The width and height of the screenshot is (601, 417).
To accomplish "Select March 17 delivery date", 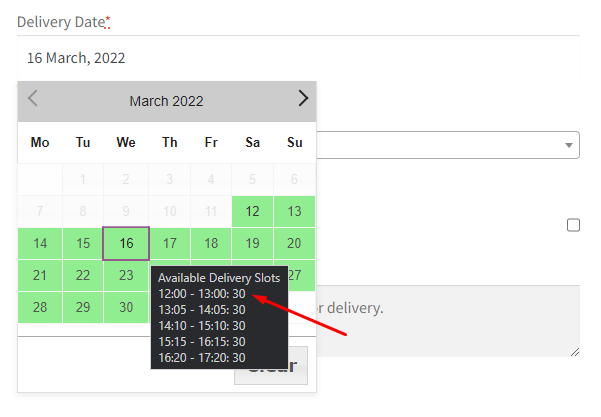I will point(169,243).
